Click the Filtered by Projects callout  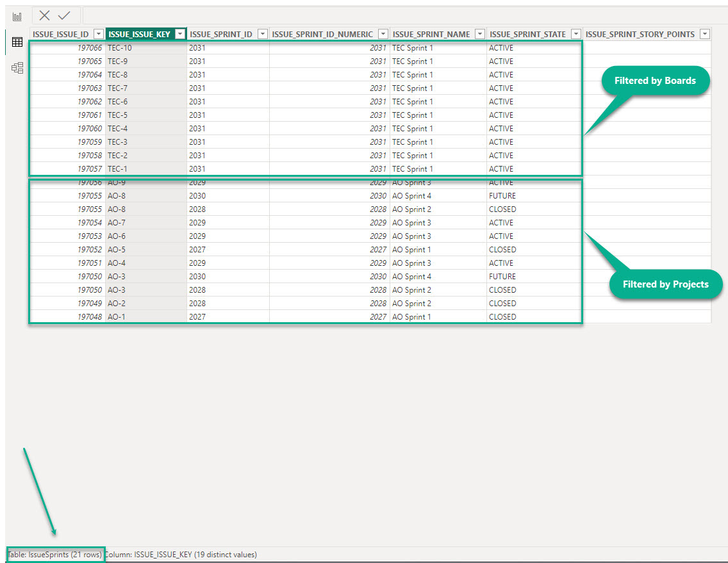(x=665, y=284)
